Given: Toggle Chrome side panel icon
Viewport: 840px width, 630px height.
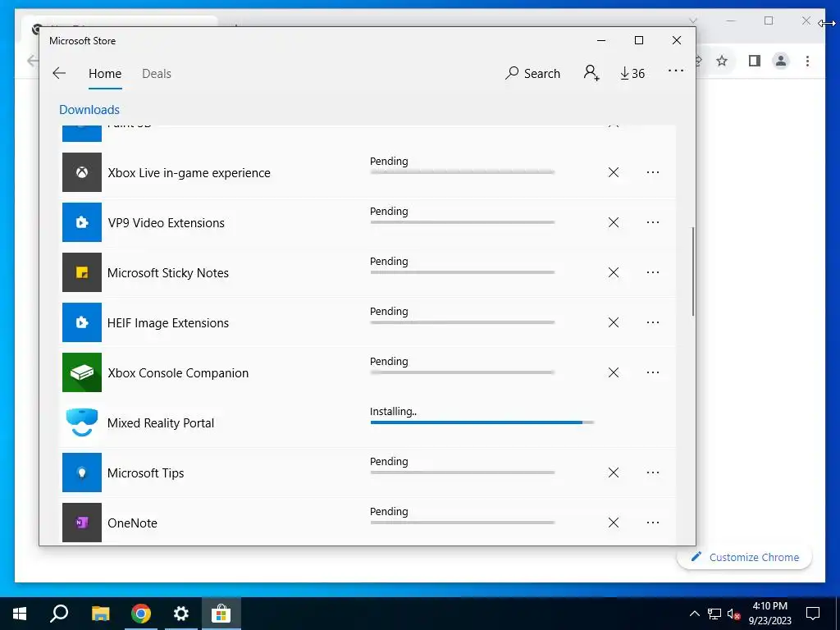Looking at the screenshot, I should click(755, 61).
